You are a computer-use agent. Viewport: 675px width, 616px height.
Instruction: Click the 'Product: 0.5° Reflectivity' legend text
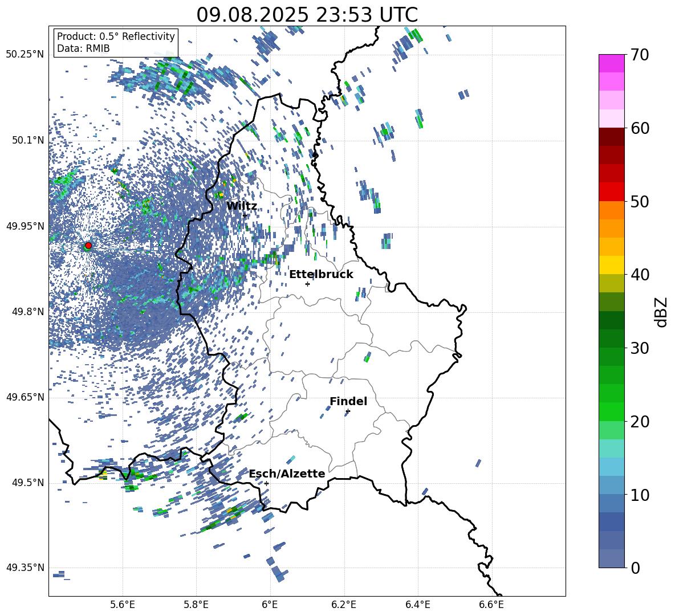pyautogui.click(x=116, y=36)
